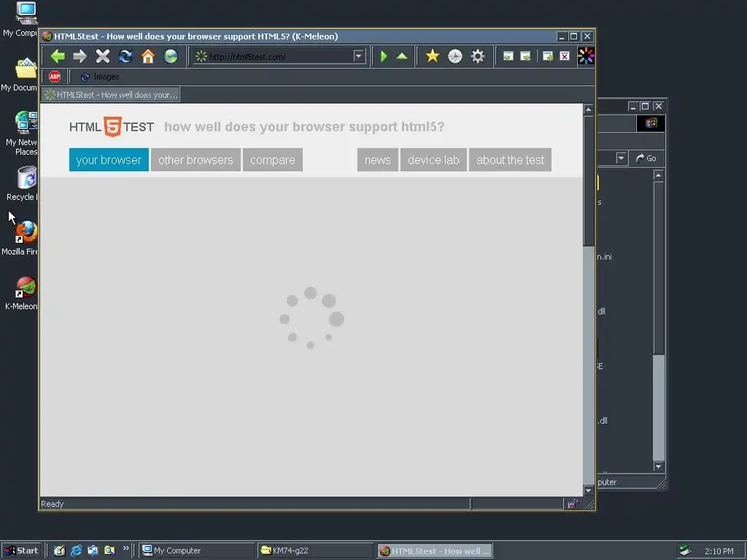Go back with the green Back arrow
Image resolution: width=747 pixels, height=560 pixels.
tap(58, 56)
